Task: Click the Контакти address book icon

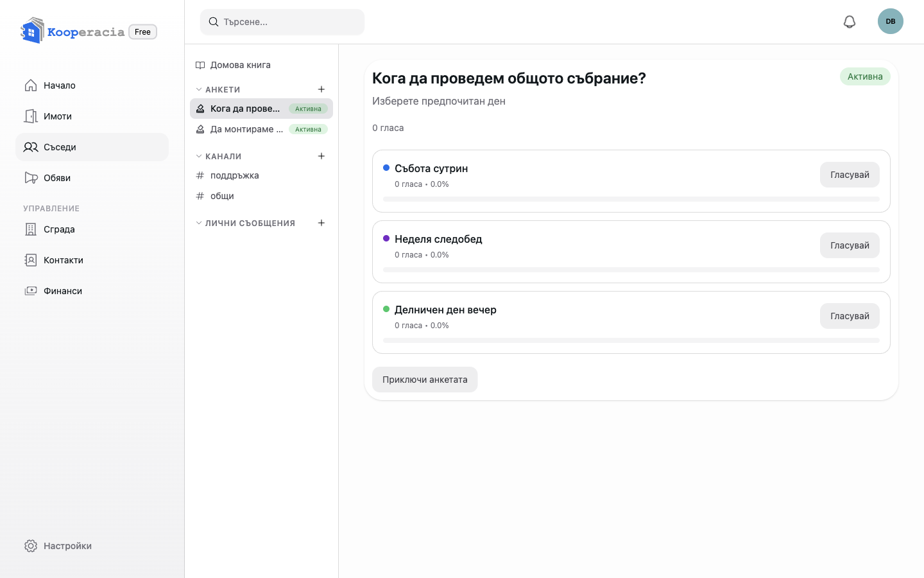Action: tap(31, 260)
